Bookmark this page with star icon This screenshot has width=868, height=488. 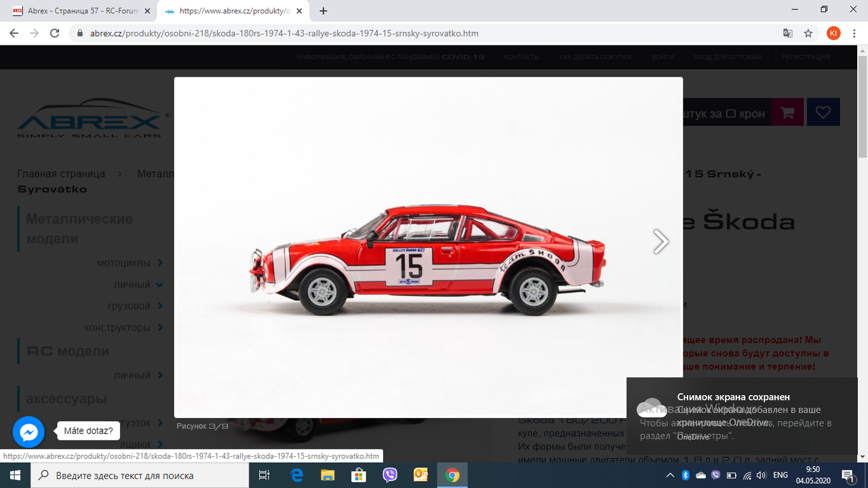click(x=808, y=33)
